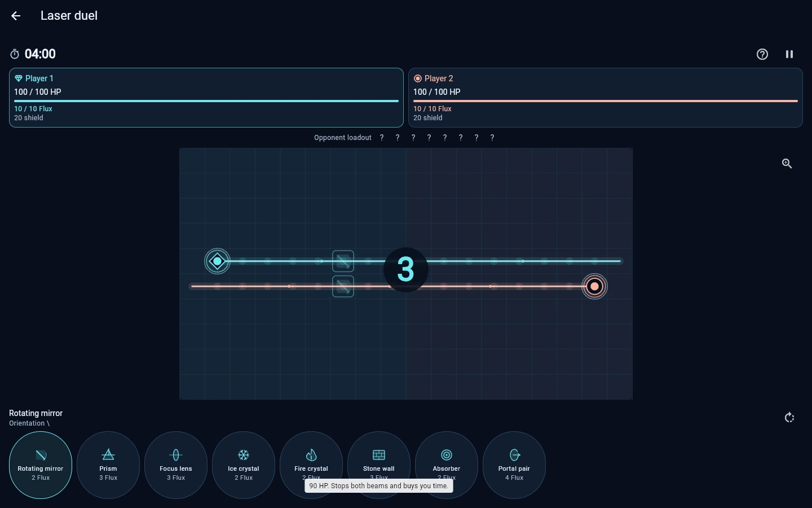This screenshot has height=508, width=812.
Task: Choose the Focus lens piece
Action: click(176, 465)
